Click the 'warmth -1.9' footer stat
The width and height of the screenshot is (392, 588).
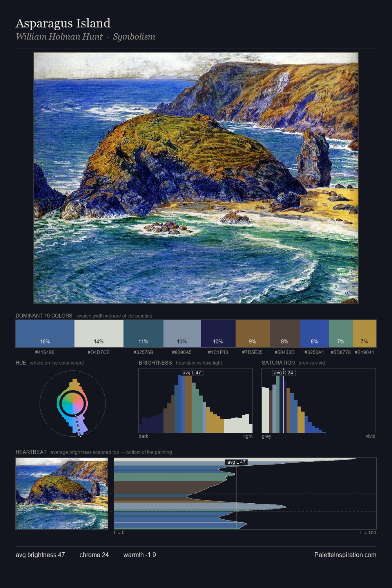click(140, 555)
